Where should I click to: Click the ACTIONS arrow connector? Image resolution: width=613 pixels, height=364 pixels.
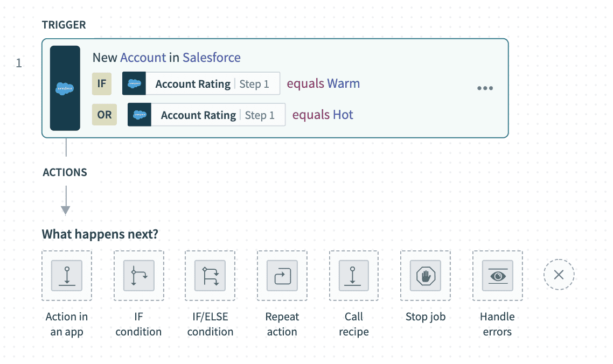(x=65, y=201)
